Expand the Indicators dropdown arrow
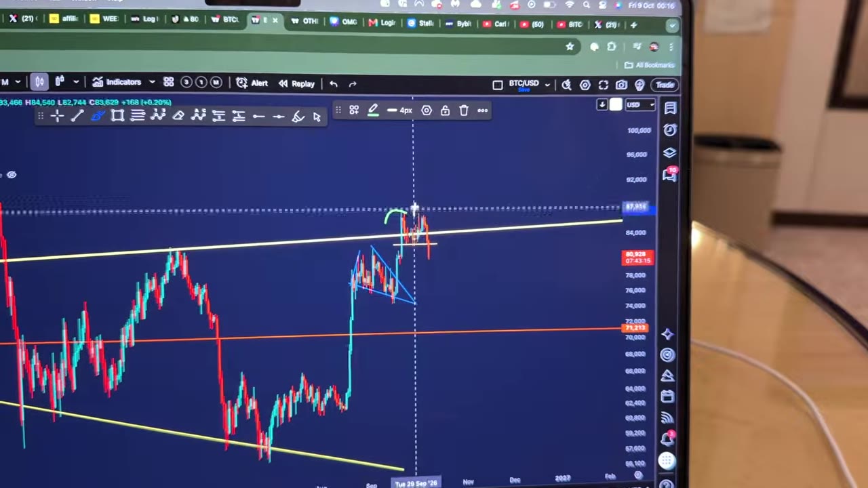868x488 pixels. (152, 82)
